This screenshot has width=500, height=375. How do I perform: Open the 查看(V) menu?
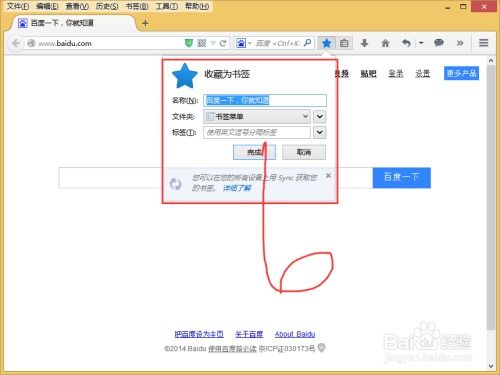(77, 6)
